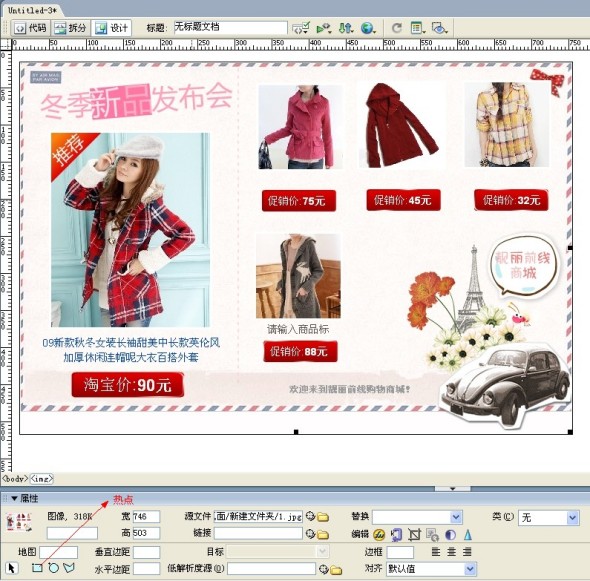590x581 pixels.
Task: Click the point-to-file icon beside 链接
Action: [x=310, y=533]
